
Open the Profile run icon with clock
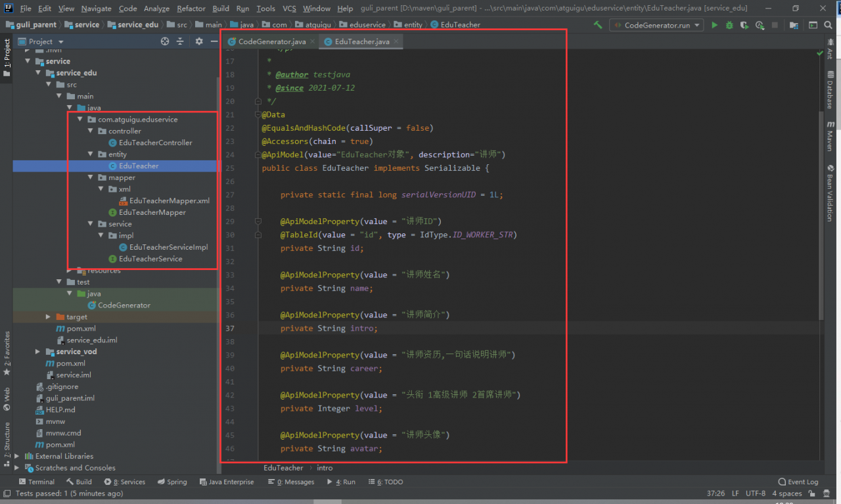760,25
